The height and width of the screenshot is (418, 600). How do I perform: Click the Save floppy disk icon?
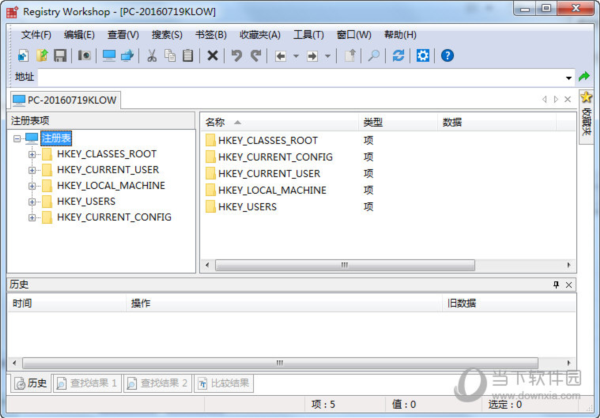tap(60, 56)
